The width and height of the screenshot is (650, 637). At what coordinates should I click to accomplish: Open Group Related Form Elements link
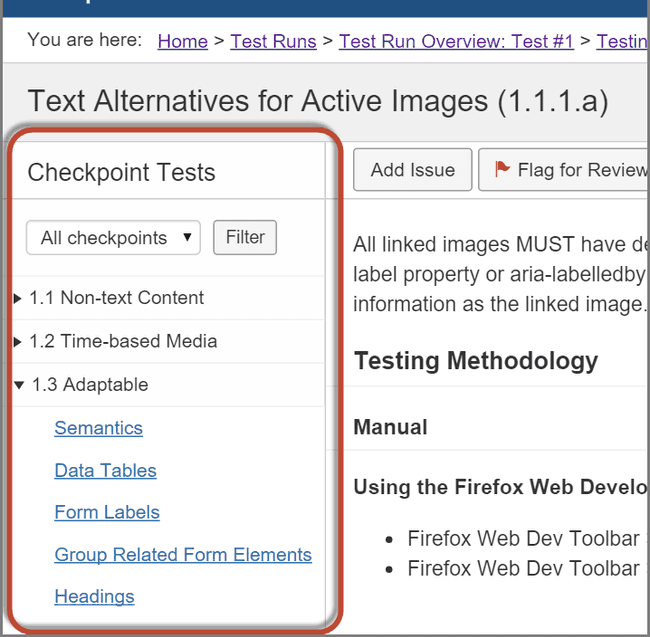pos(183,554)
